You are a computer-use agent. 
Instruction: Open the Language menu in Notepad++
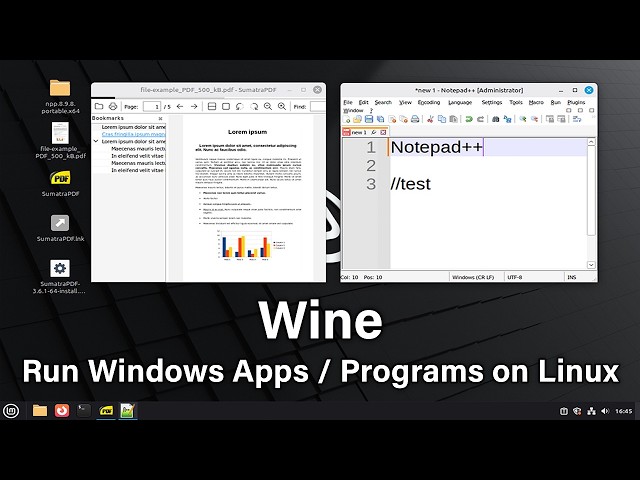tap(460, 102)
